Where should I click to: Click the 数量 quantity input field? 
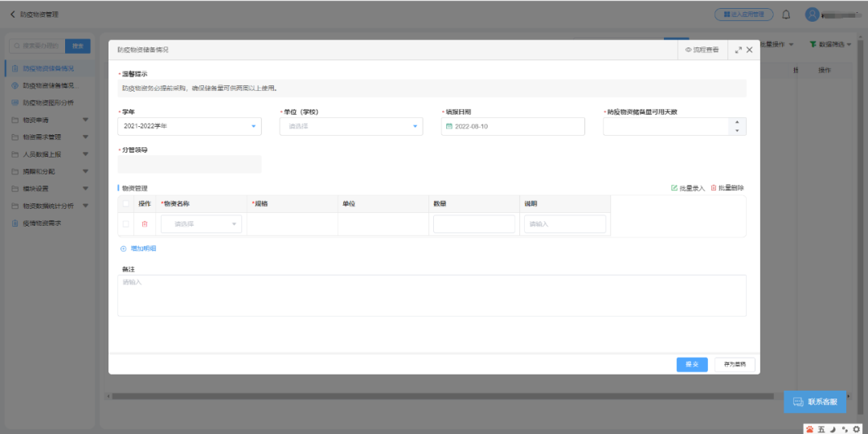click(x=474, y=224)
